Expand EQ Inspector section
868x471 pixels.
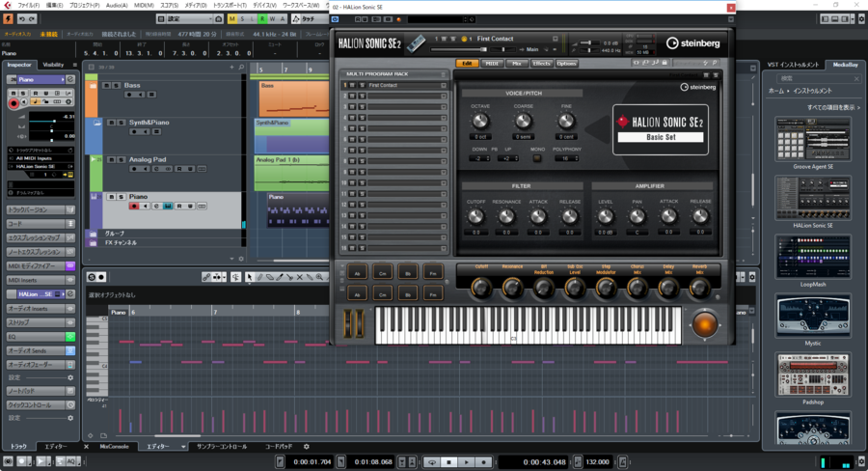(x=40, y=336)
